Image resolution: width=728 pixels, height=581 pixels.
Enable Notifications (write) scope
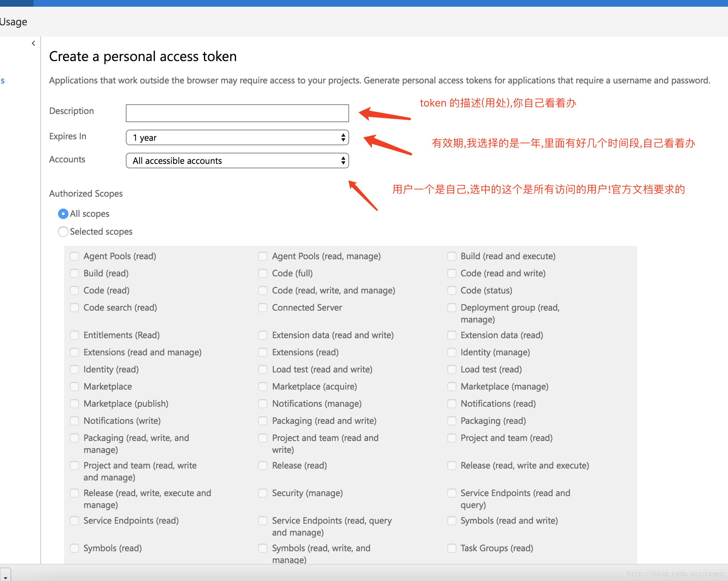pyautogui.click(x=74, y=421)
